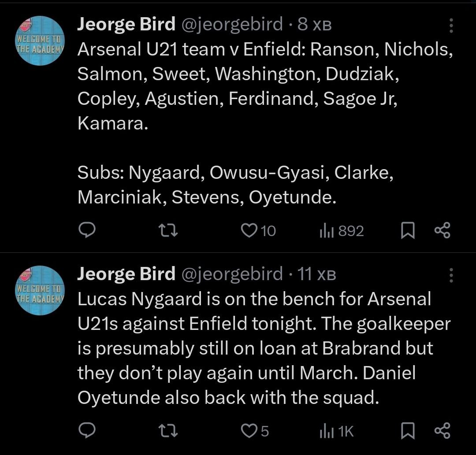Like the tweet with 5 likes
This screenshot has height=455, width=476.
click(x=249, y=431)
